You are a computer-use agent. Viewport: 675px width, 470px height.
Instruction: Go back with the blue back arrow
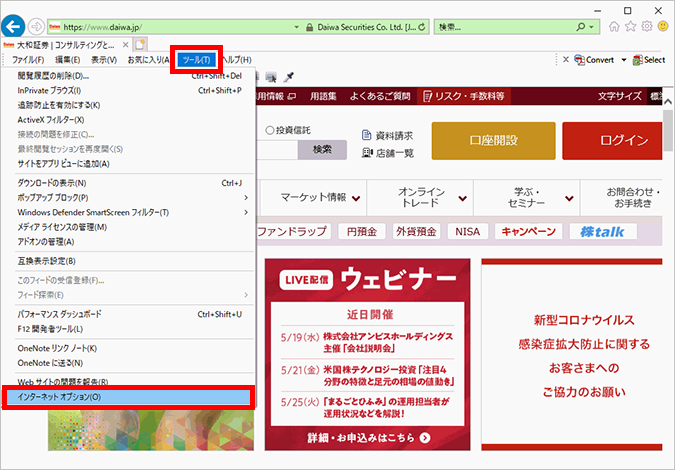(13, 27)
